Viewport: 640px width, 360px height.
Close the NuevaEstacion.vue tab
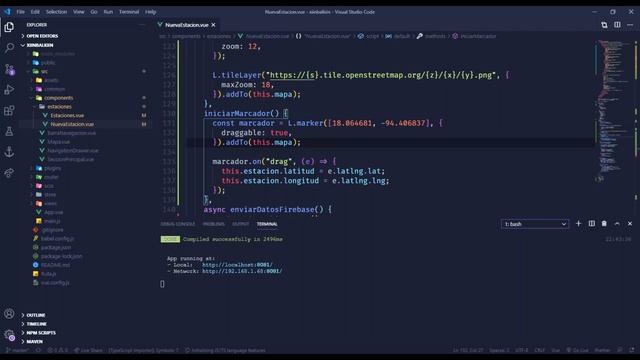tap(213, 25)
